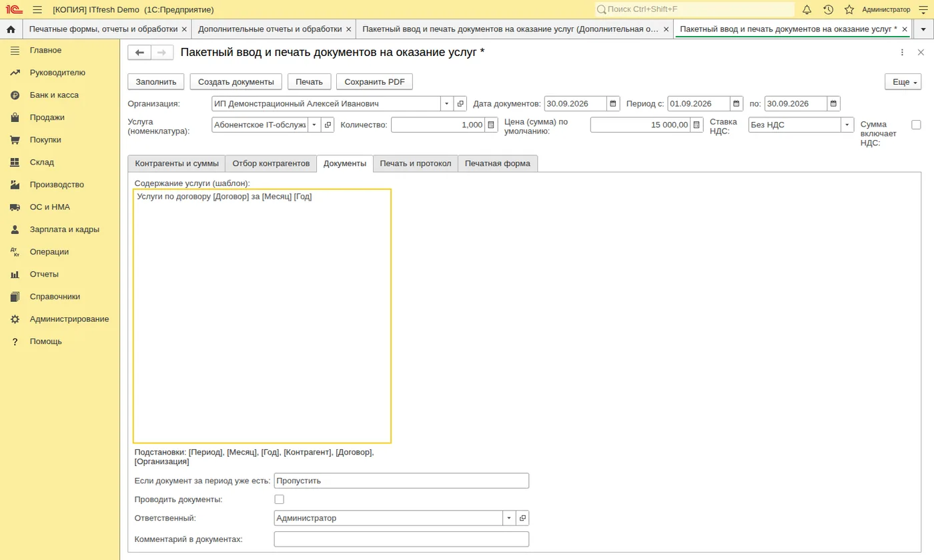Show notifications bell icon
This screenshot has height=560, width=934.
coord(807,9)
